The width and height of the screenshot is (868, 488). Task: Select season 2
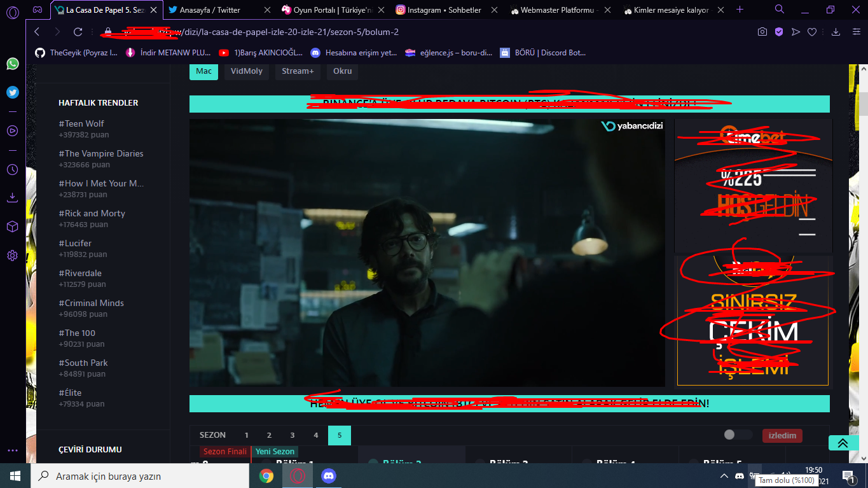click(269, 435)
